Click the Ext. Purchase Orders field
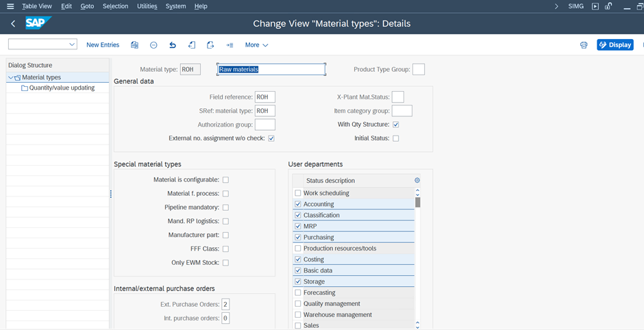Image resolution: width=644 pixels, height=330 pixels. 225,305
